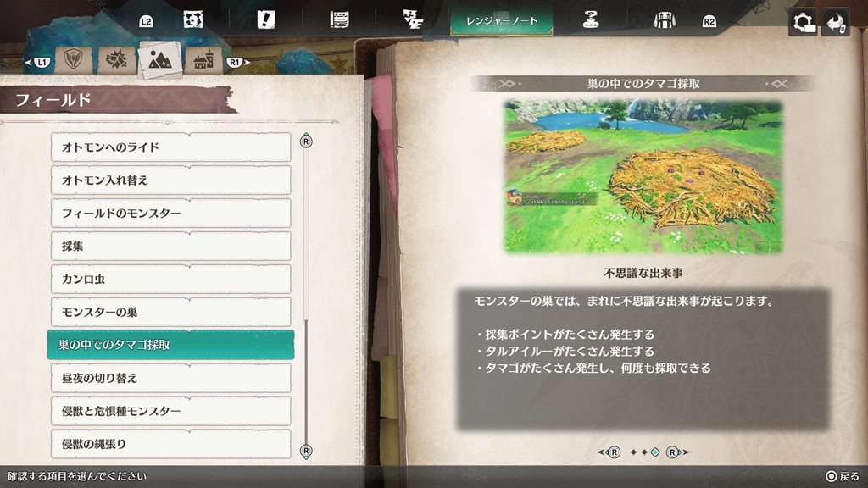Go to previous page with left R arrow
Viewport: 868px width, 488px height.
click(613, 452)
